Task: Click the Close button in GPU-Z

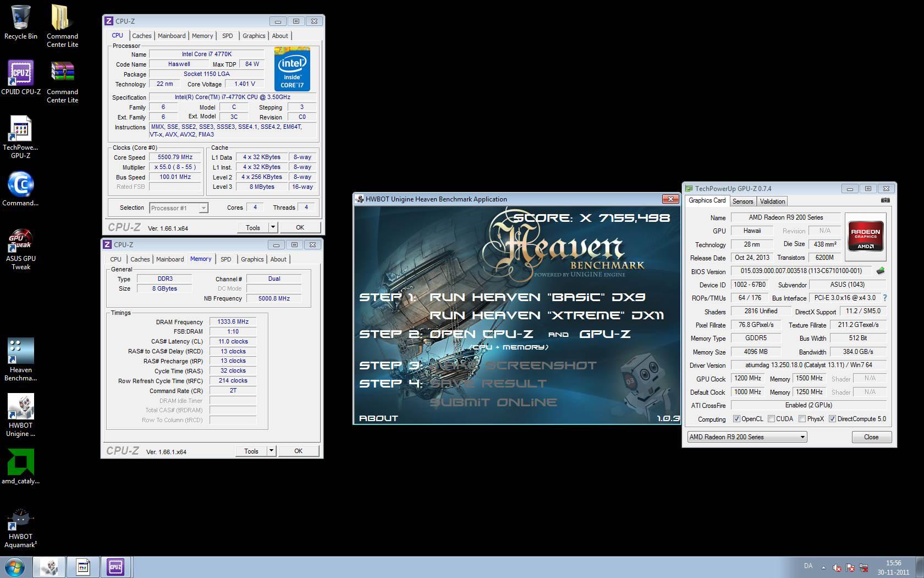Action: tap(871, 437)
